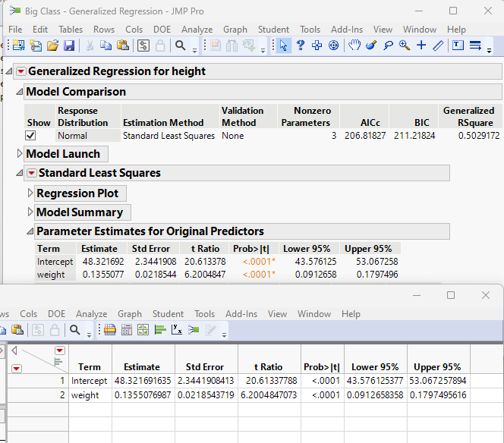Expand the Model Summary section
504x443 pixels.
click(x=30, y=212)
